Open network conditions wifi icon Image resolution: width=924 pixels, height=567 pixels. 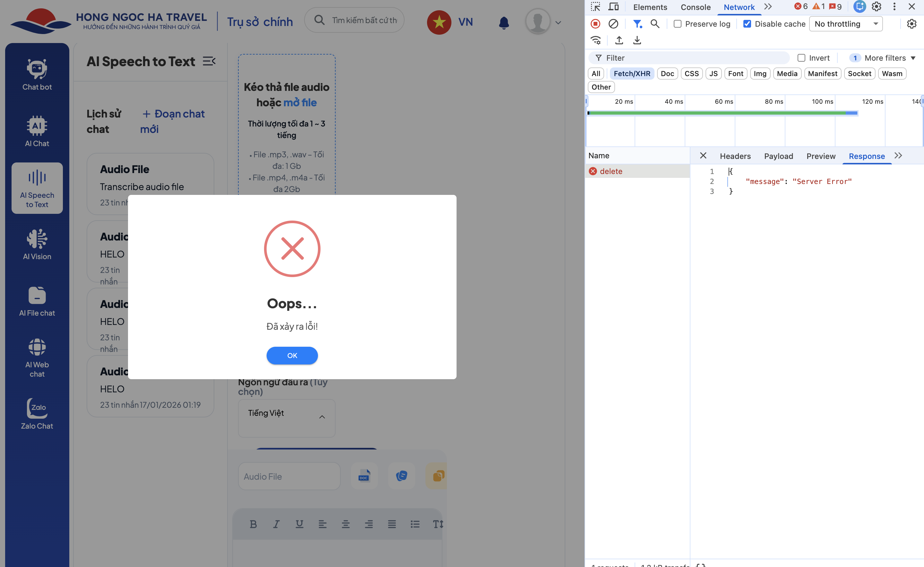tap(595, 40)
